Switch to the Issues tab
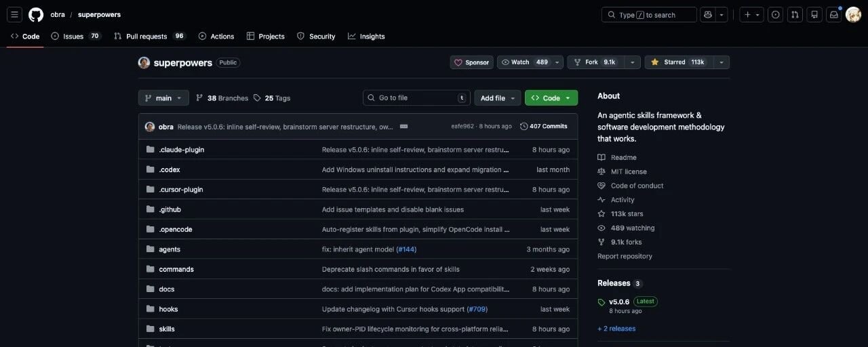Screen dimensions: 868x347 (76, 36)
